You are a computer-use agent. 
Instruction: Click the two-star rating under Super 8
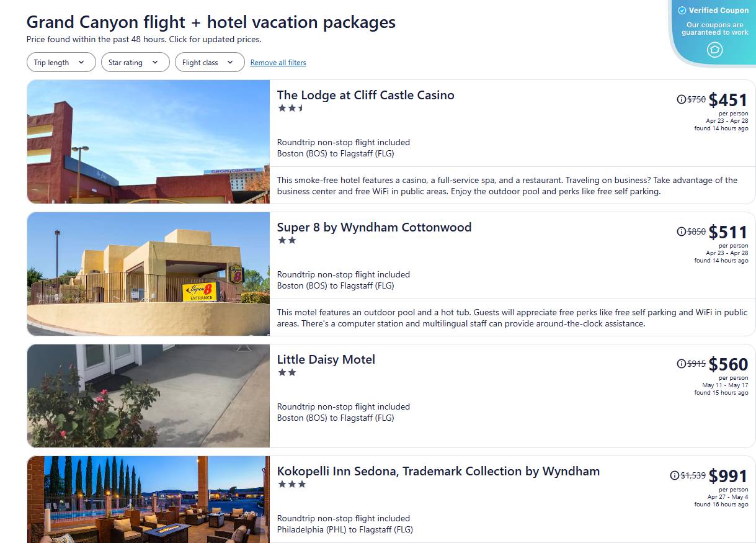click(x=288, y=240)
